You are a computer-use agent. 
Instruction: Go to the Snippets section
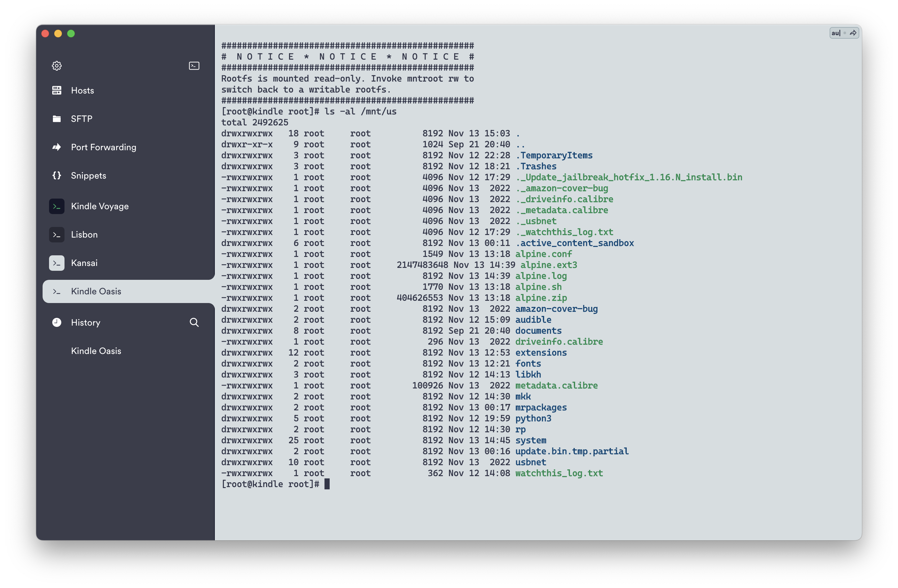(88, 175)
